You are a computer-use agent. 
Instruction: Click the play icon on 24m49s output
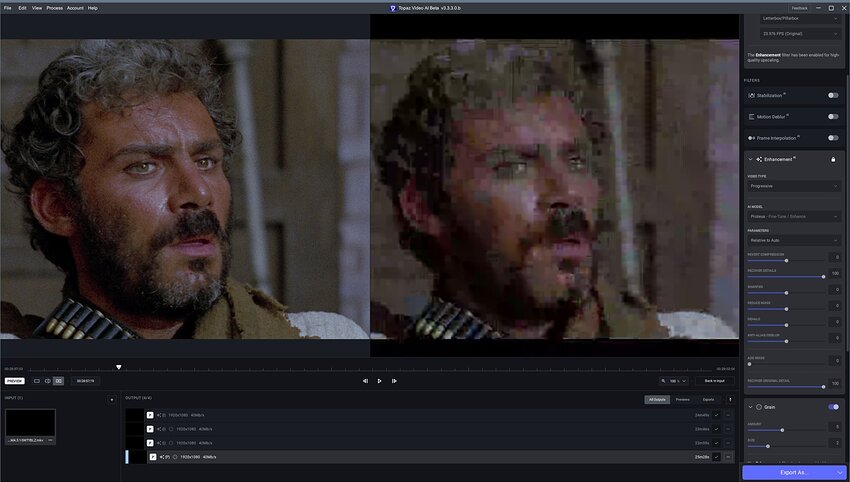150,415
